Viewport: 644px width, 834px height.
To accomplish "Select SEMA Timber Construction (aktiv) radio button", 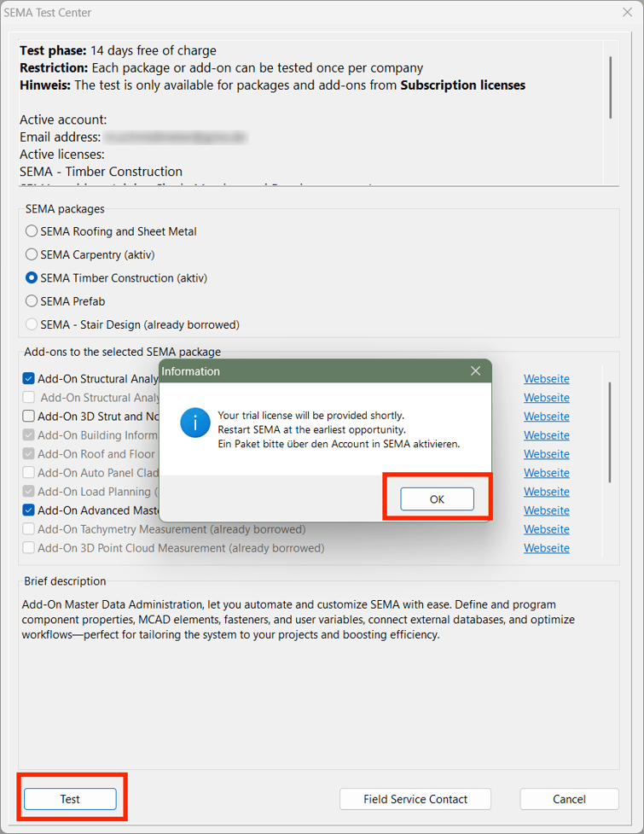I will point(32,278).
